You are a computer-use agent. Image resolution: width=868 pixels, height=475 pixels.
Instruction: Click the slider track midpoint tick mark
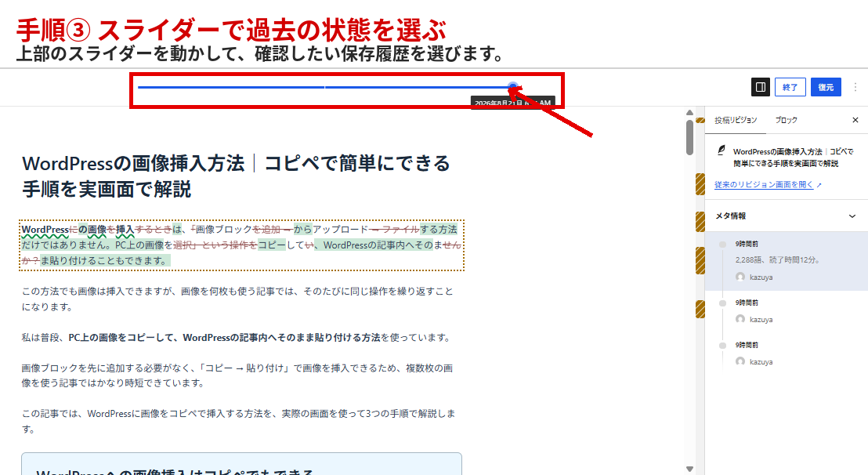[x=325, y=87]
